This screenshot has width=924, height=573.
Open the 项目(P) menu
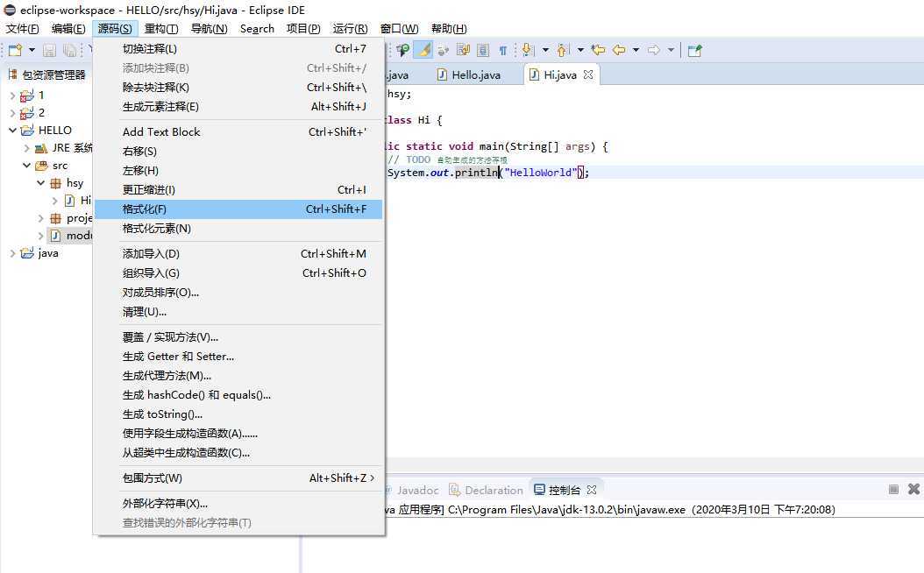[303, 29]
